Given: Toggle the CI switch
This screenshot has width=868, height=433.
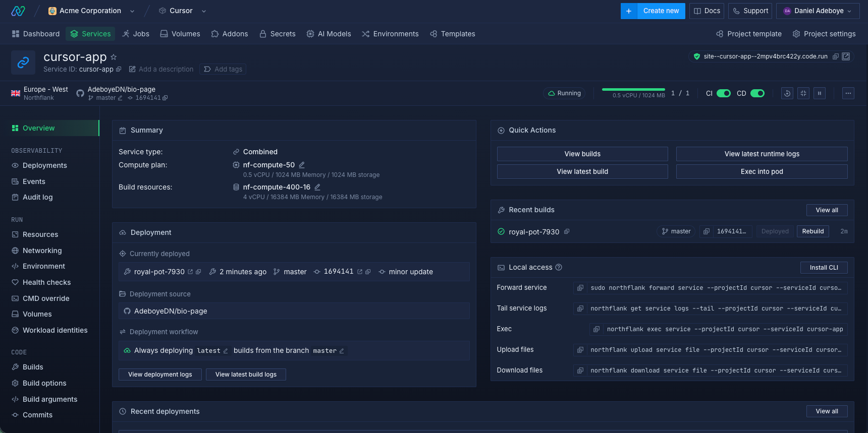Looking at the screenshot, I should 724,93.
